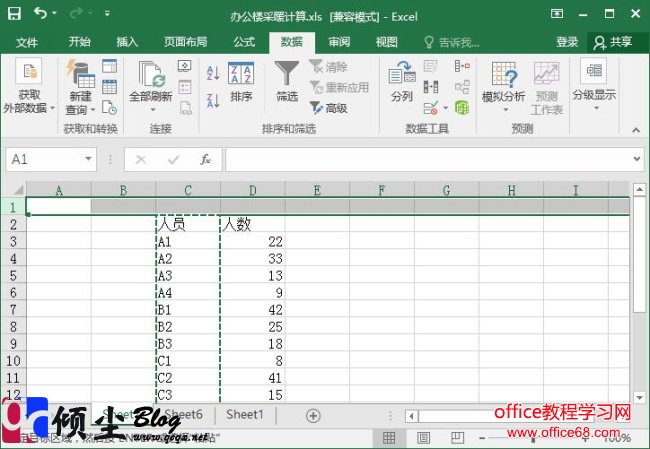Click cell containing 人数

[252, 224]
